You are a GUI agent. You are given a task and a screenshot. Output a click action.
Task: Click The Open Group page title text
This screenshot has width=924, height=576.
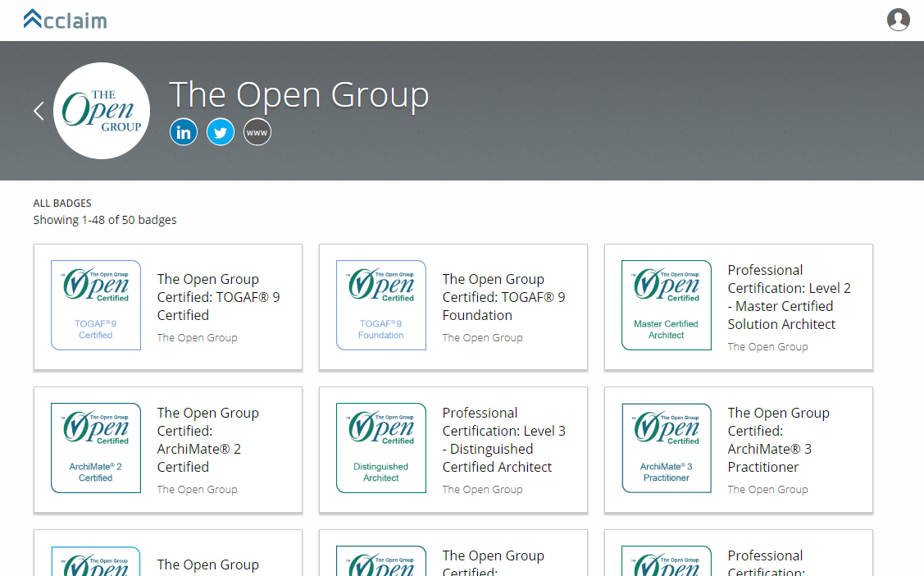coord(298,94)
